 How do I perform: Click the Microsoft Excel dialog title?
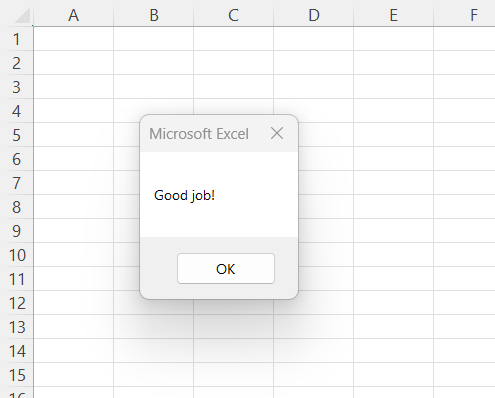pyautogui.click(x=199, y=134)
